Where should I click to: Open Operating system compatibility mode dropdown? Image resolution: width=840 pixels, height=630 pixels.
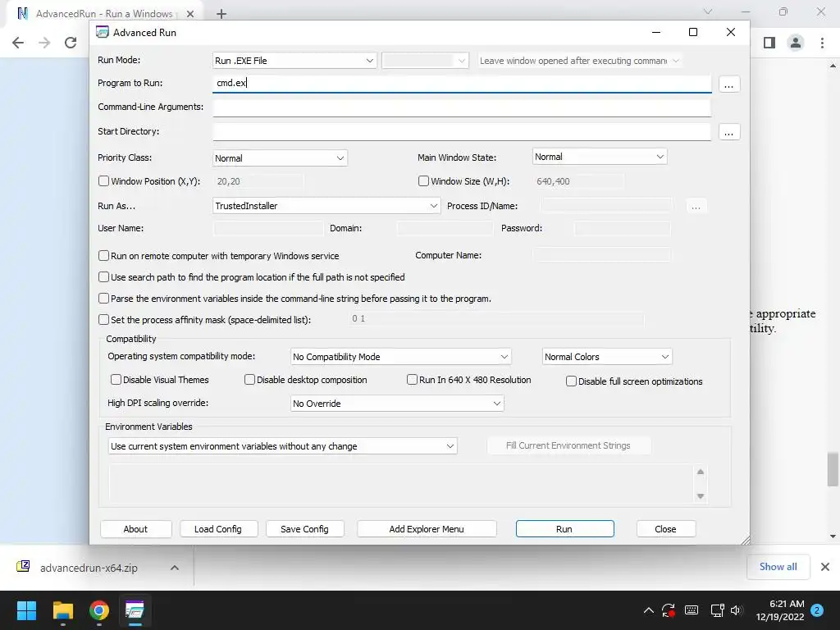point(400,357)
